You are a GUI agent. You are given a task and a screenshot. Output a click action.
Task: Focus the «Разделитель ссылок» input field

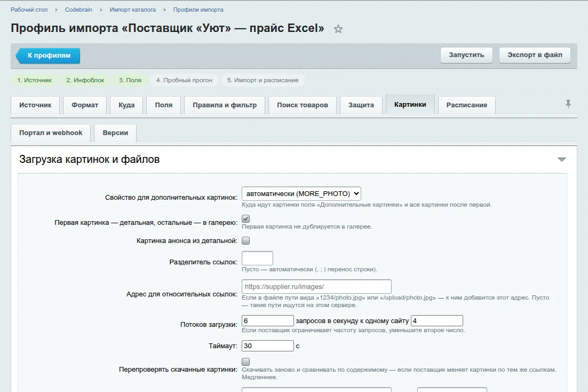coord(257,258)
